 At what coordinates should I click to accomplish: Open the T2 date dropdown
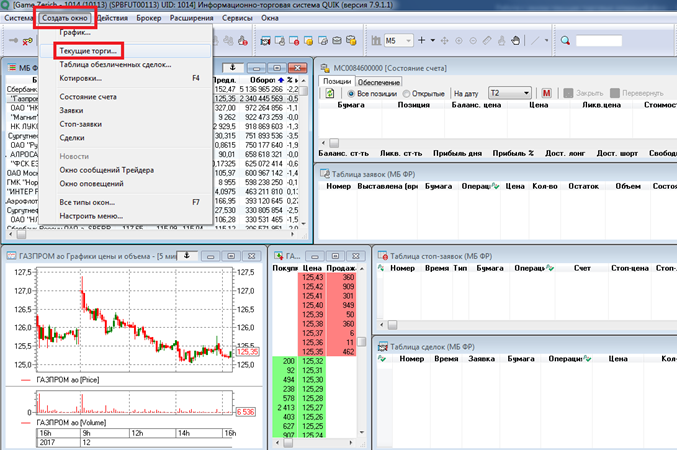(509, 93)
